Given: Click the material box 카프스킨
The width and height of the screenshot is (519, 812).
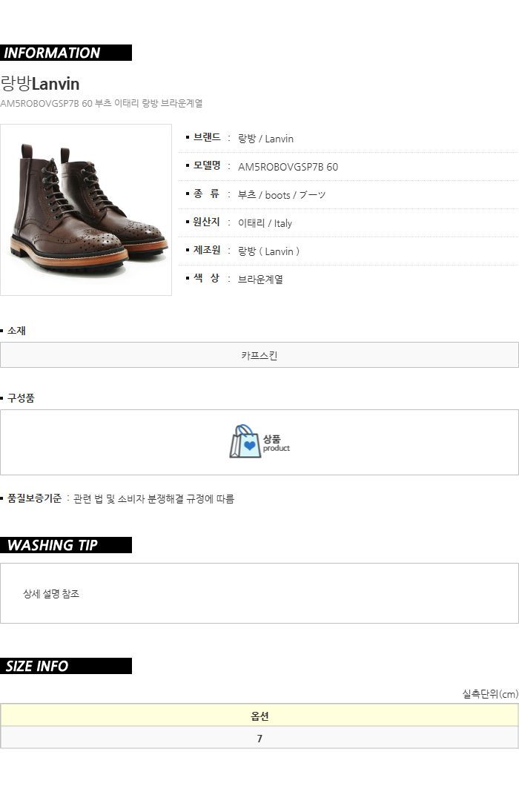Looking at the screenshot, I should coord(259,355).
